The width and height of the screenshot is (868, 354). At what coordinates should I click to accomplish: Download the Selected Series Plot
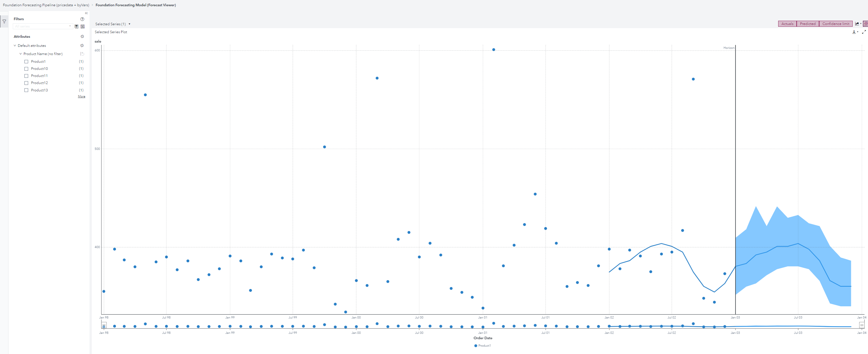coord(854,32)
